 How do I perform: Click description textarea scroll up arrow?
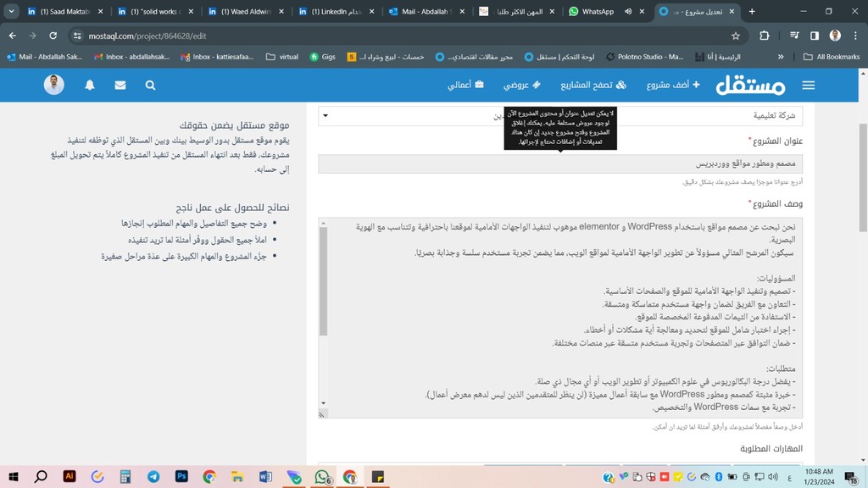coord(323,224)
